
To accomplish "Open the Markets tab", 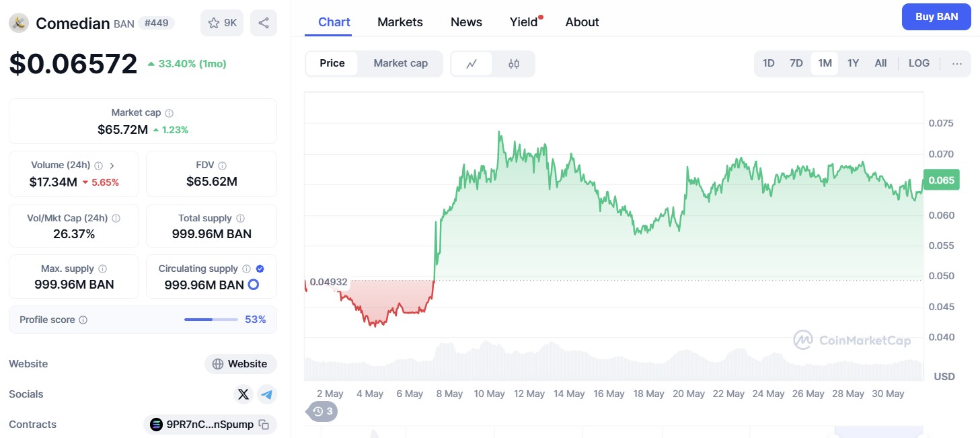I will tap(400, 22).
